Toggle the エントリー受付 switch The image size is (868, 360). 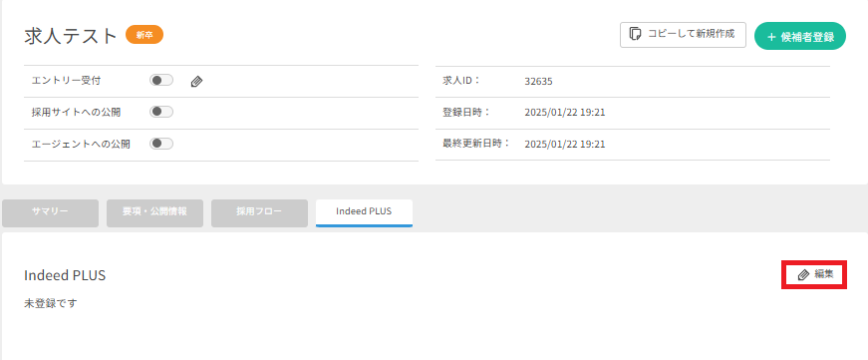pos(161,81)
